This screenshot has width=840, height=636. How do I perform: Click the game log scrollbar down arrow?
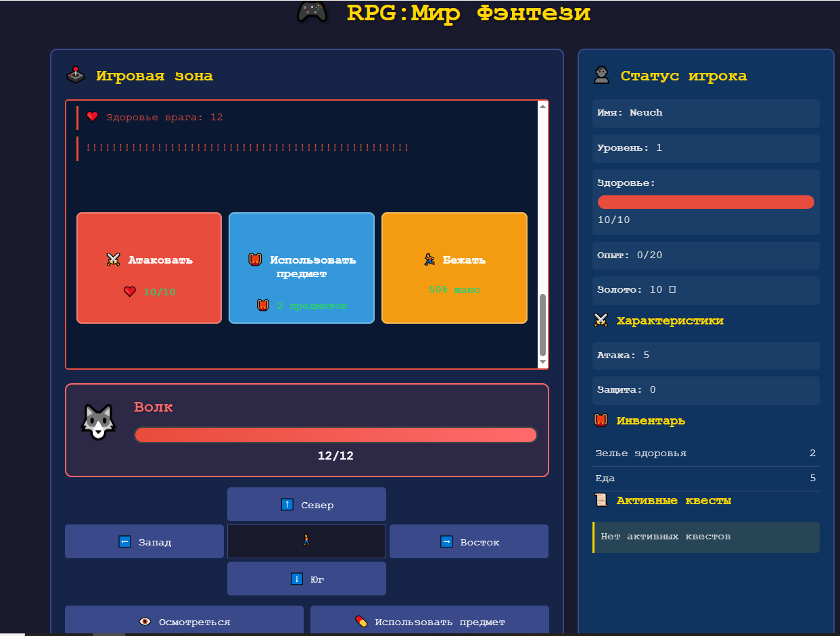click(542, 363)
